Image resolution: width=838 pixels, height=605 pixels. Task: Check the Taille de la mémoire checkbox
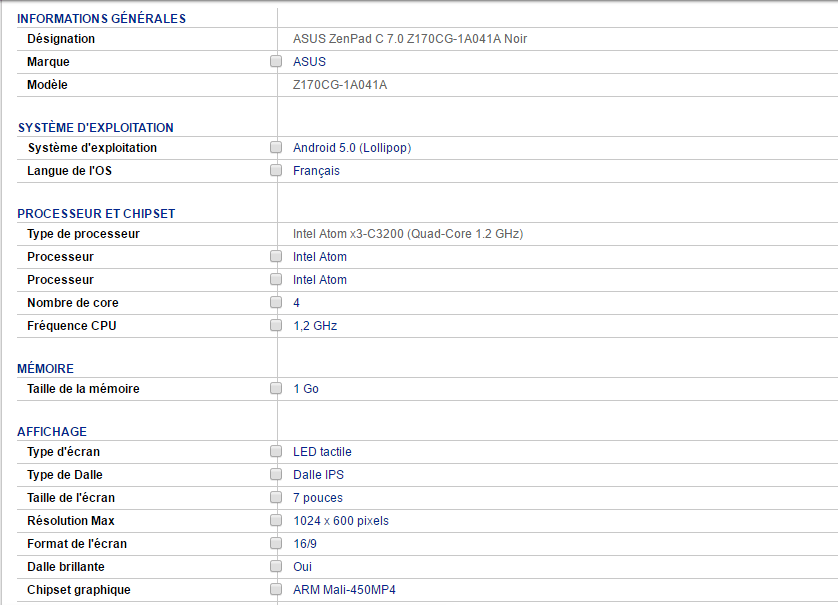click(x=276, y=389)
